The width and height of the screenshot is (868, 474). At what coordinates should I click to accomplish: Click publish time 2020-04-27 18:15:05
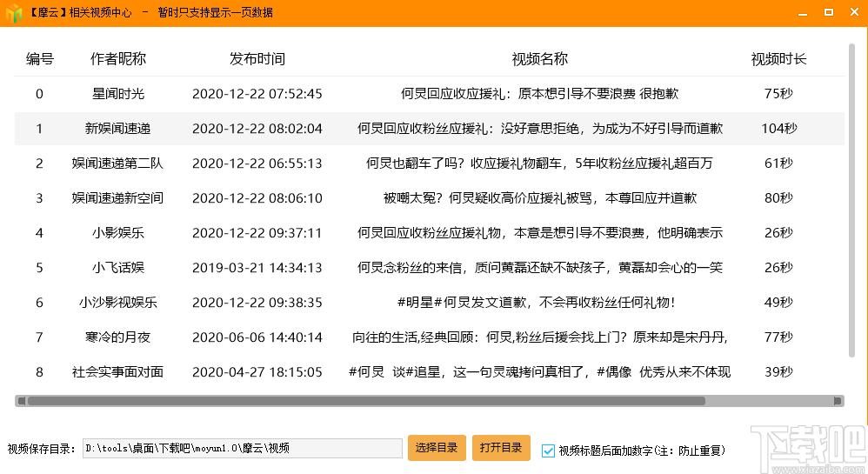point(257,372)
